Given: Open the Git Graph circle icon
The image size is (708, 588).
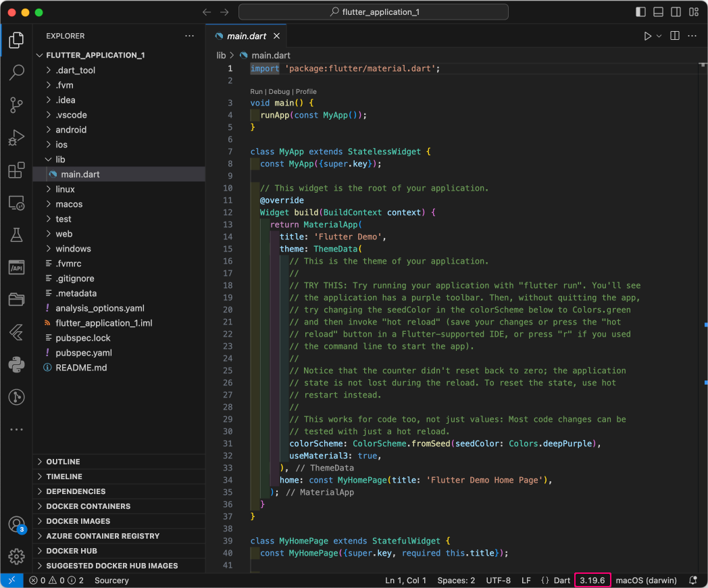Looking at the screenshot, I should [16, 397].
